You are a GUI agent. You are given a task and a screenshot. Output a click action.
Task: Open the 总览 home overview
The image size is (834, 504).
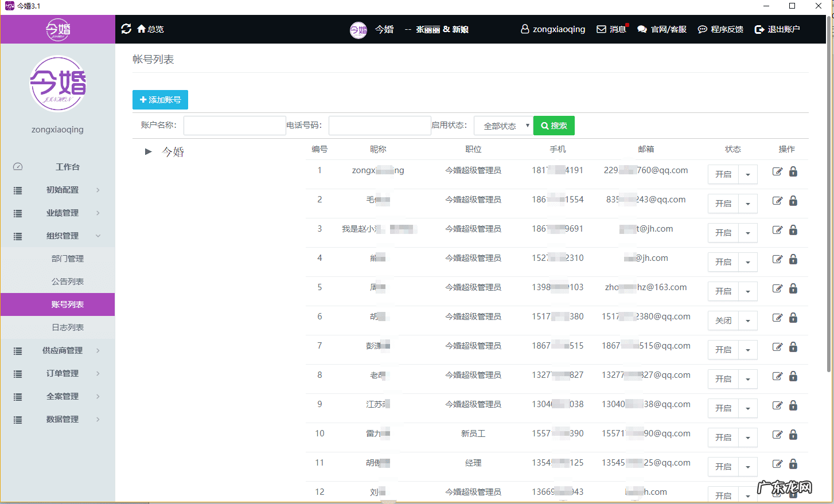coord(150,29)
